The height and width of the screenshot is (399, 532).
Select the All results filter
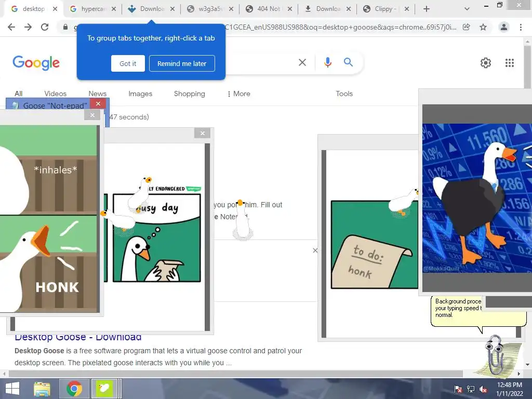(x=18, y=94)
